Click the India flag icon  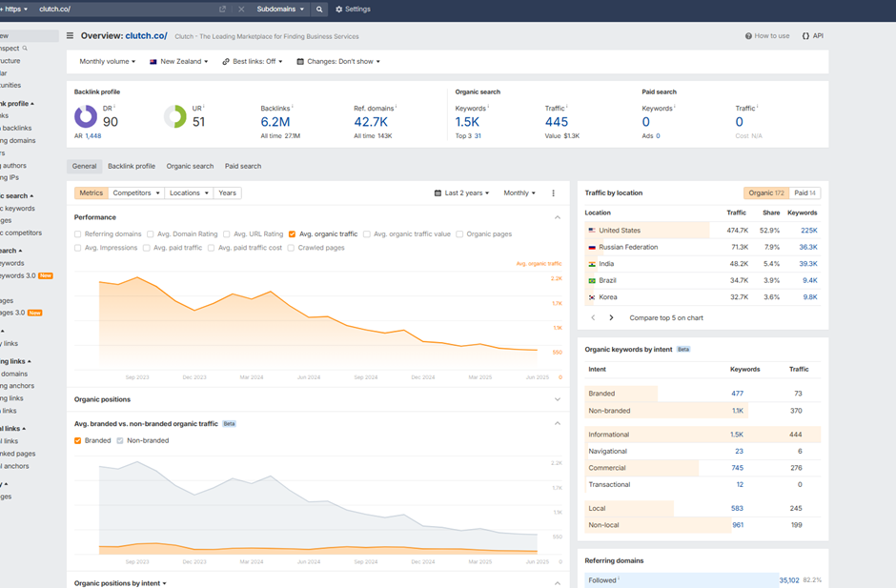(592, 264)
